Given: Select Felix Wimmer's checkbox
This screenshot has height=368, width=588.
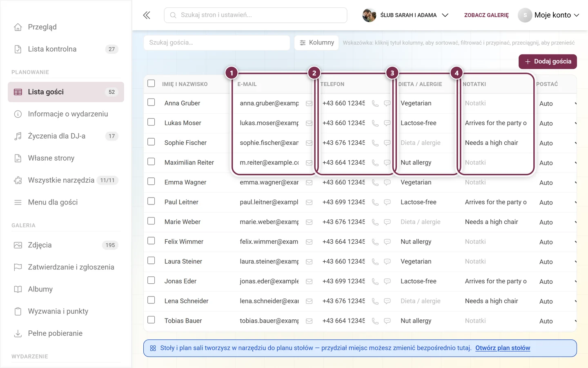Looking at the screenshot, I should 151,240.
